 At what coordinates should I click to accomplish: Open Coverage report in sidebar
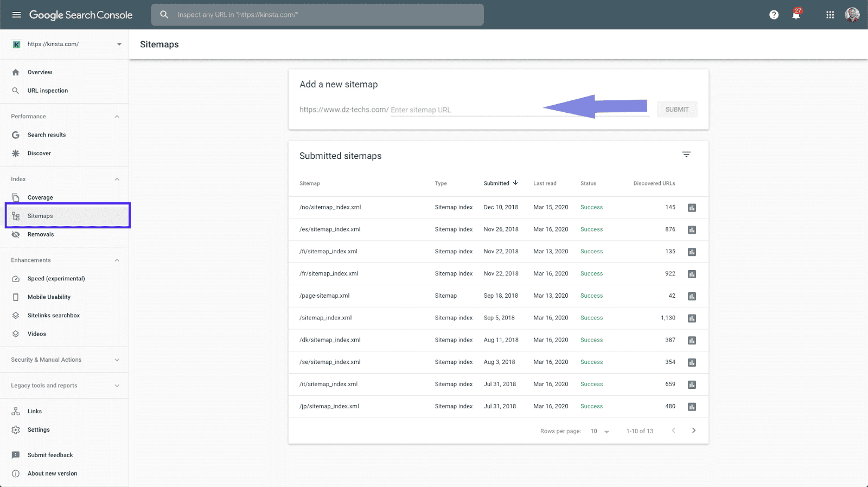tap(40, 197)
